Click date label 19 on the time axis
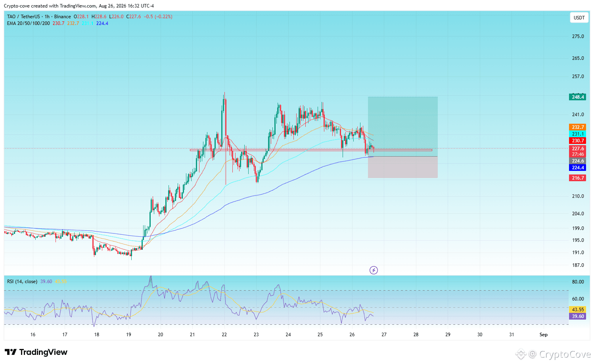 pos(128,335)
